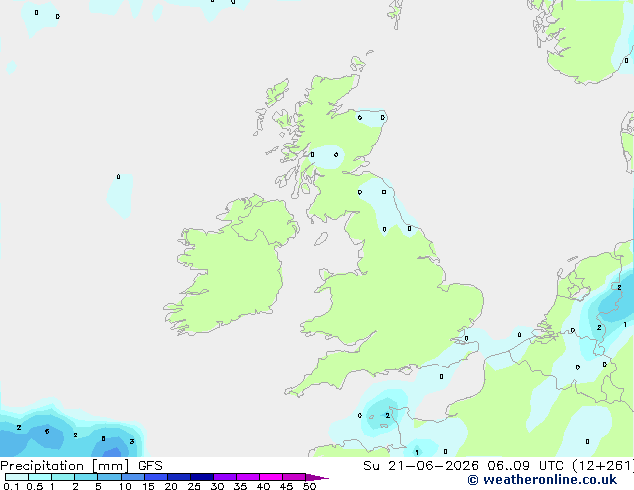This screenshot has width=634, height=490.
Task: Click the '(12+261)' forecast run label
Action: coord(603,466)
